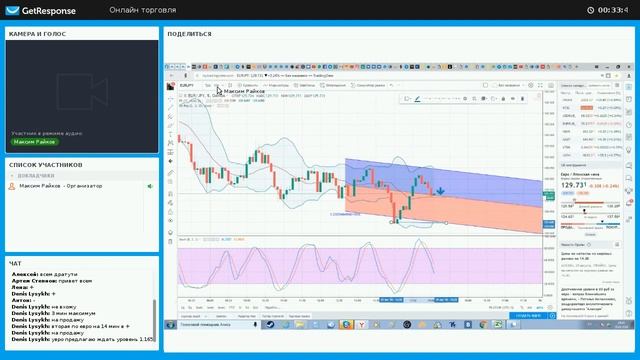Open the candle bar style selector
The height and width of the screenshot is (360, 640).
click(230, 85)
